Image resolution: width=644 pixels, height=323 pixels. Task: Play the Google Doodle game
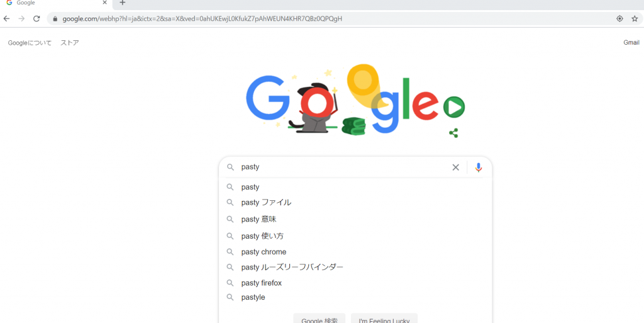point(453,108)
